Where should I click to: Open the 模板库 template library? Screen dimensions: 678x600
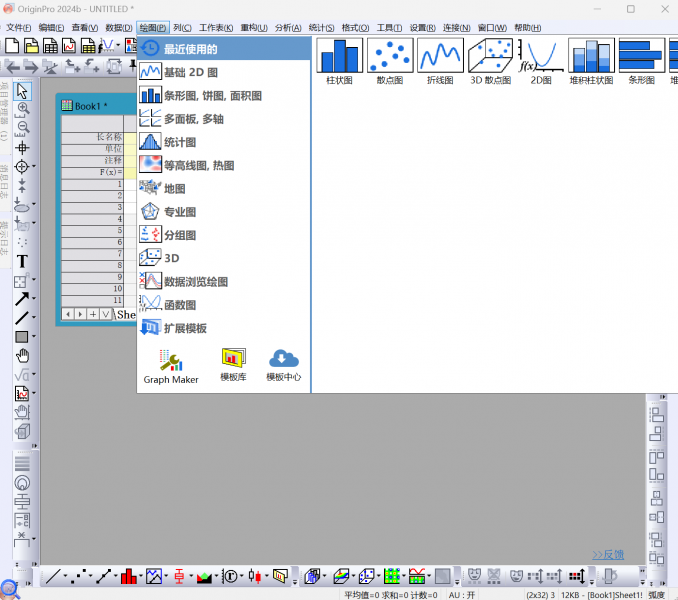coord(233,365)
